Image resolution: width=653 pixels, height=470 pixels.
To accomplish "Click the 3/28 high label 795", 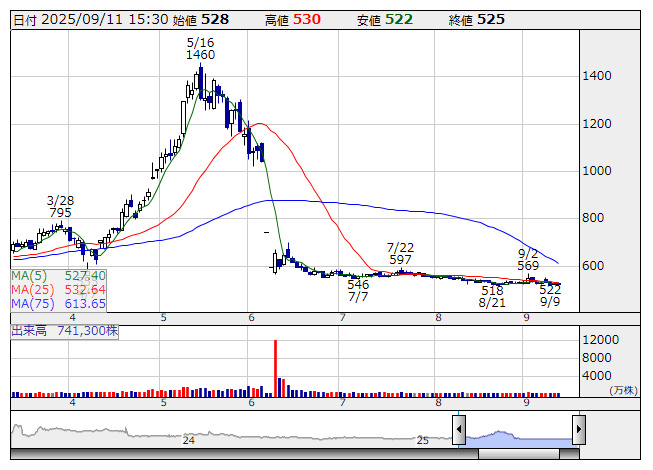I will click(59, 212).
